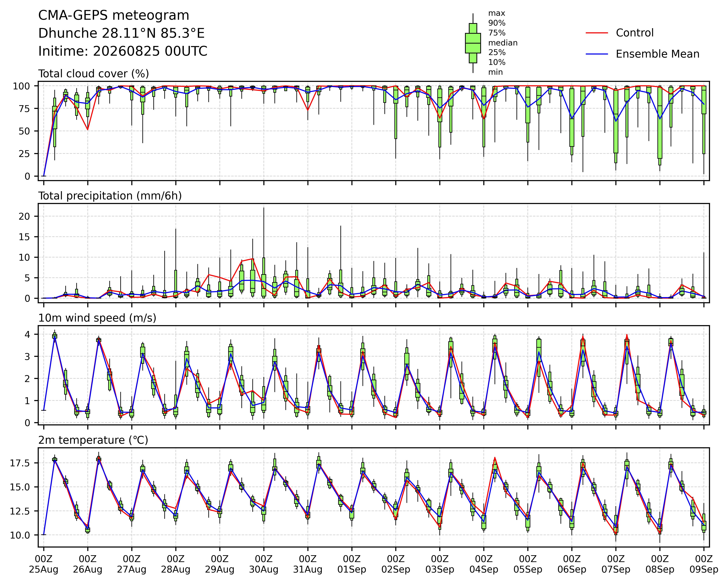Click the '50' tick on cloud cover axis
The width and height of the screenshot is (728, 584).
(x=24, y=131)
